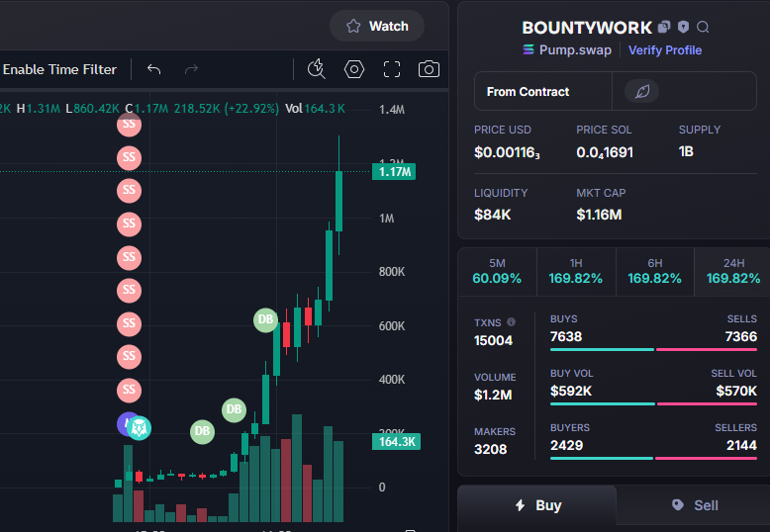Click the buys/sells ratio bar
The height and width of the screenshot is (532, 770).
click(x=653, y=350)
